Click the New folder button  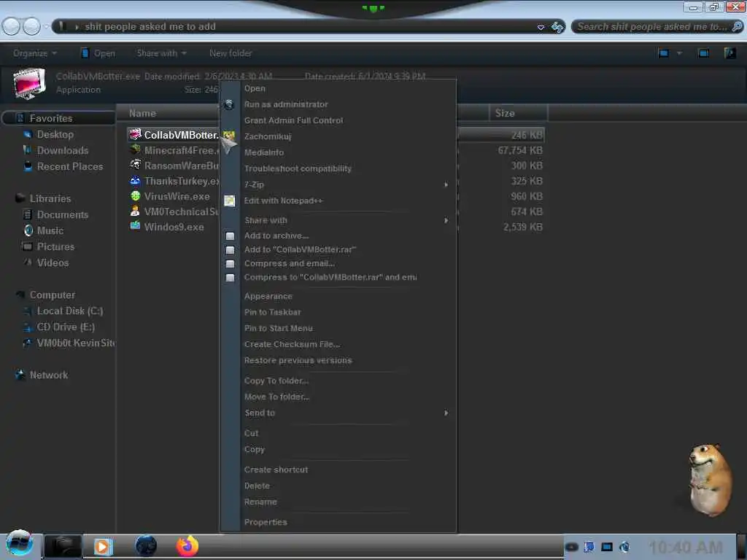click(231, 53)
